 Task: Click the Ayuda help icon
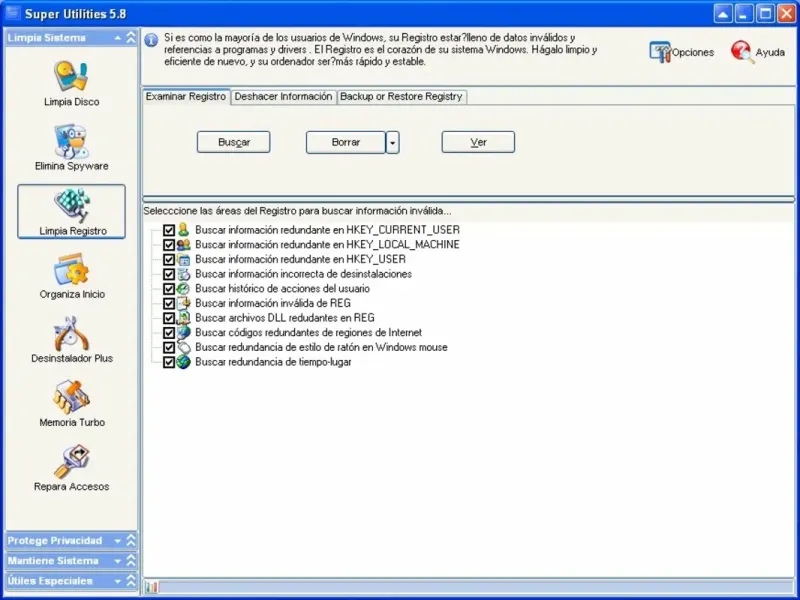[x=742, y=52]
